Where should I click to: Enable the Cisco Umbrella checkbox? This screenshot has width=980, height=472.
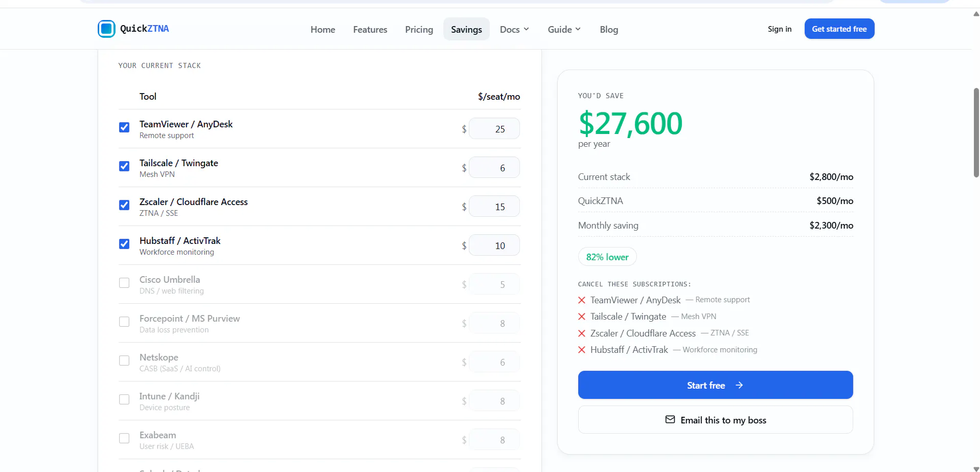[124, 283]
